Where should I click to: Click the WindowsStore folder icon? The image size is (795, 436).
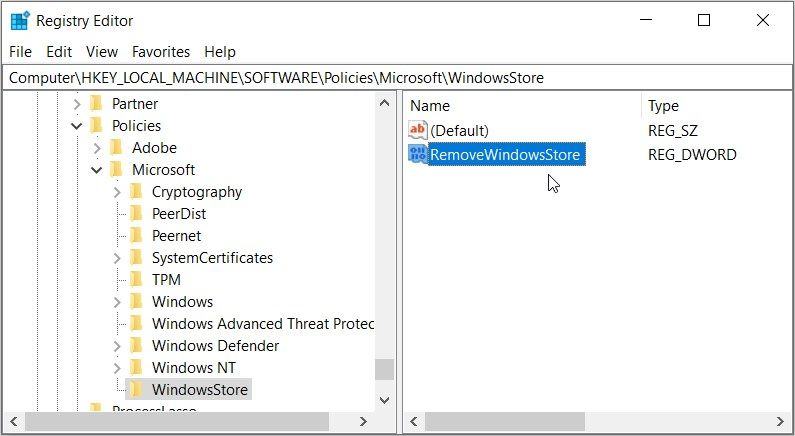tap(136, 389)
